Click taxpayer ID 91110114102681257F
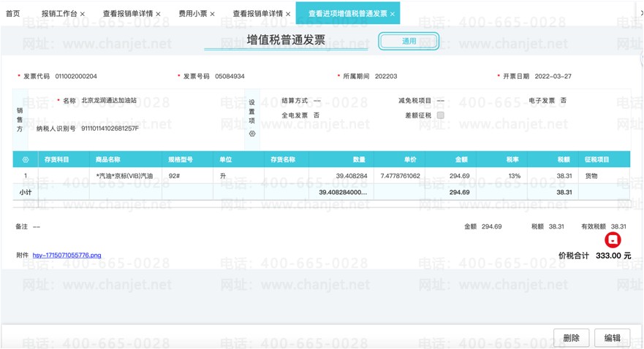Image resolution: width=644 pixels, height=349 pixels. (x=110, y=129)
